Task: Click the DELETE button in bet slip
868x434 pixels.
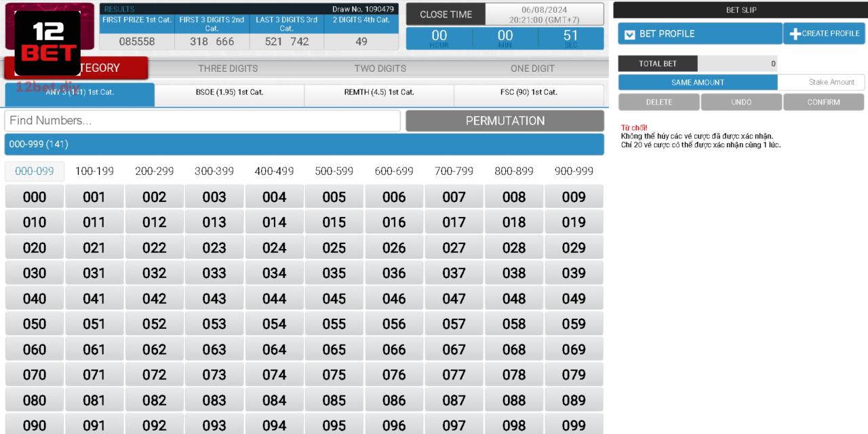Action: (x=658, y=102)
